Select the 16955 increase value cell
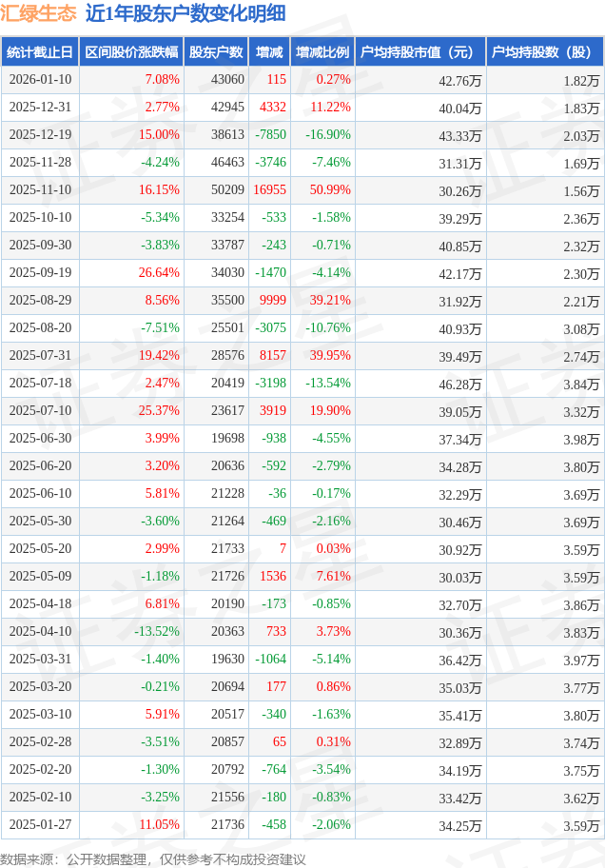The image size is (605, 868). click(269, 190)
